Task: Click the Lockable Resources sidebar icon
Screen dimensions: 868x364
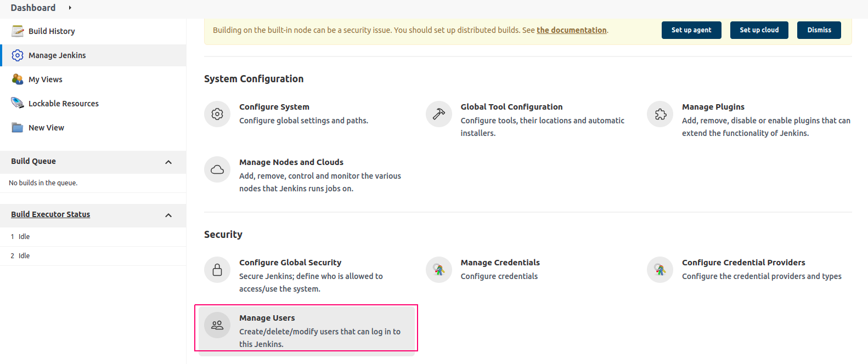Action: [18, 103]
